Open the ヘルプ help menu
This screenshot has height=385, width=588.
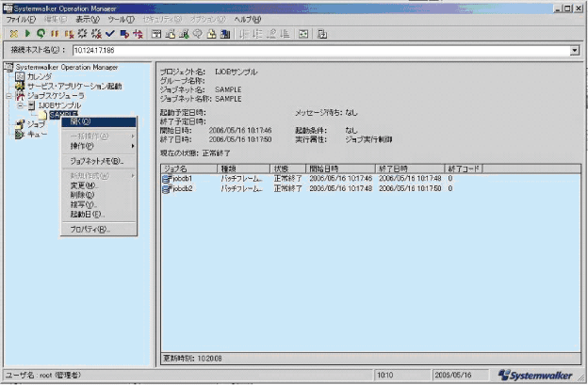248,19
